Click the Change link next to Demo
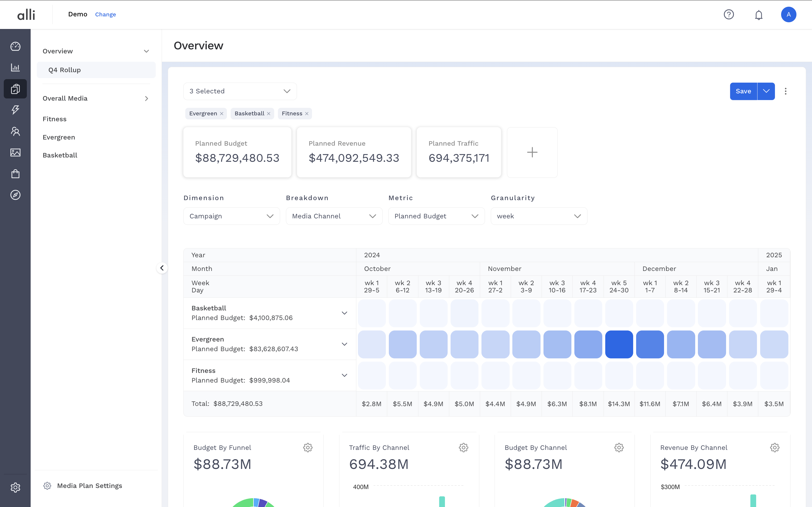 pyautogui.click(x=105, y=14)
